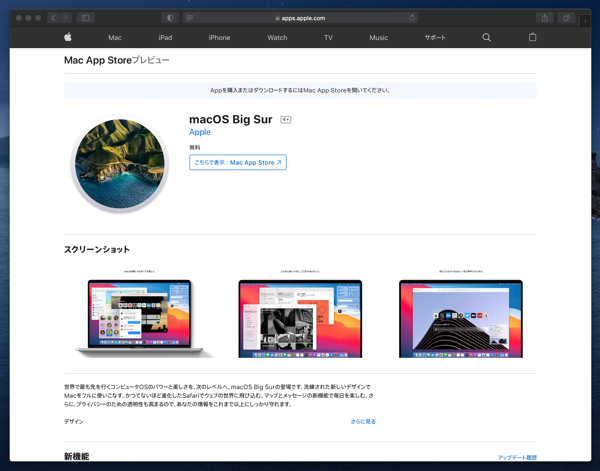Click the Apple logo in the navigation bar
The width and height of the screenshot is (600, 471).
68,37
